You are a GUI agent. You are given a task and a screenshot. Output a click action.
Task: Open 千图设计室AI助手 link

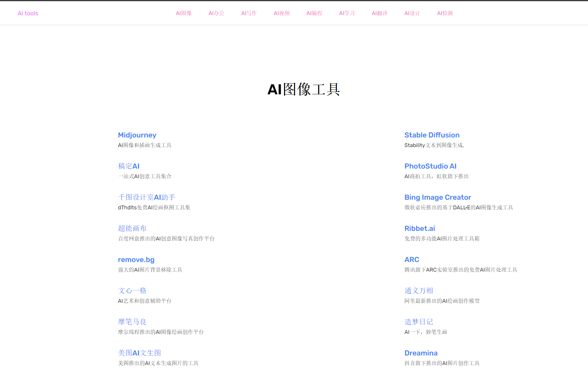pos(147,197)
